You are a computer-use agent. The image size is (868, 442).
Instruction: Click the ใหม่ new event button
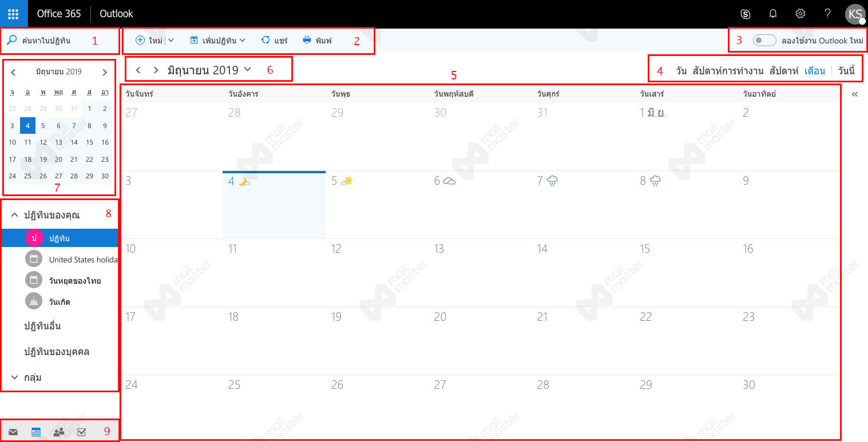(148, 40)
